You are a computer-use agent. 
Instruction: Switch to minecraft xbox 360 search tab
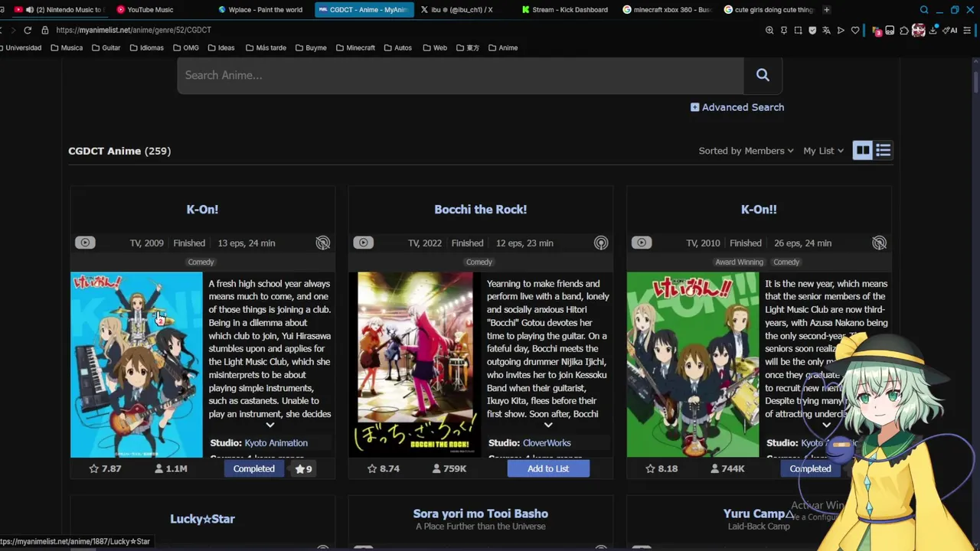(x=668, y=10)
